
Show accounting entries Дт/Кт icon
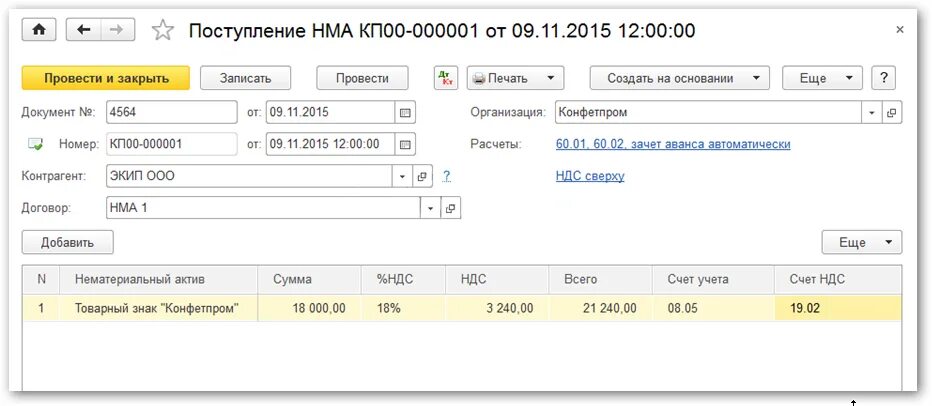(x=446, y=78)
